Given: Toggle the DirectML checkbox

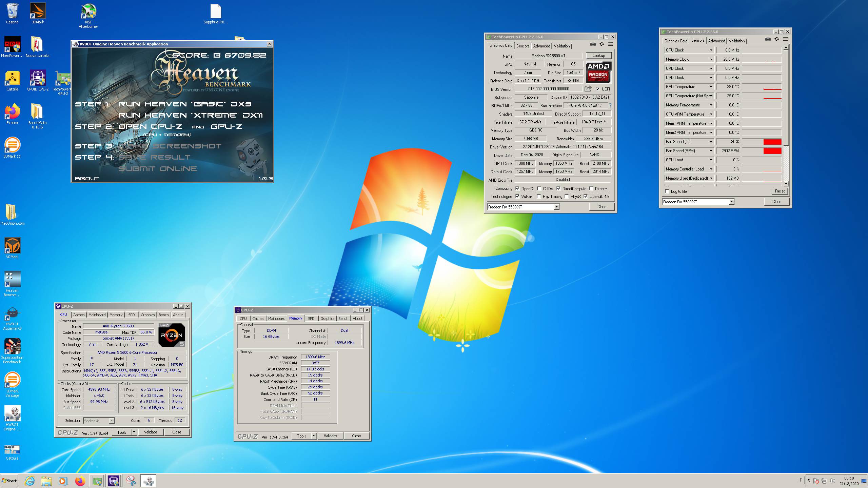Looking at the screenshot, I should [591, 188].
